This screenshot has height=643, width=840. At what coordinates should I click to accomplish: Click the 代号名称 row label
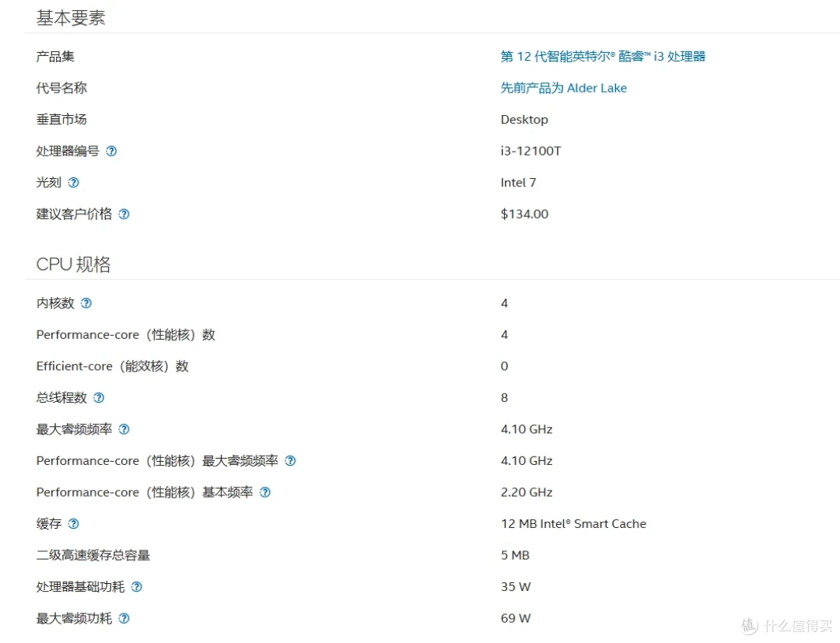coord(61,88)
